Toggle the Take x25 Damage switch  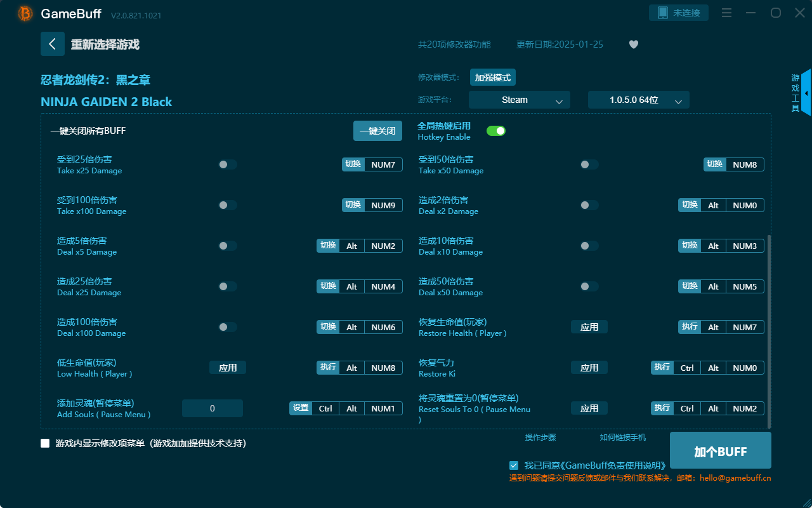pyautogui.click(x=226, y=164)
